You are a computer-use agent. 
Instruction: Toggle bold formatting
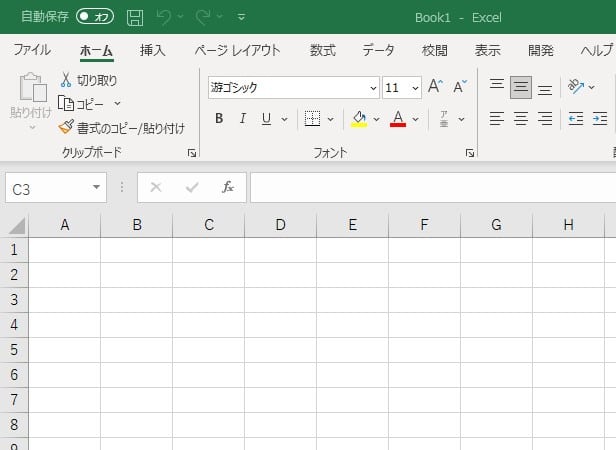point(219,119)
